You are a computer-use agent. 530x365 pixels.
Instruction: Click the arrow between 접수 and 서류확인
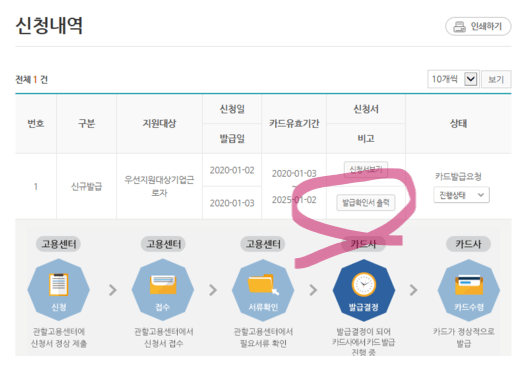(213, 290)
